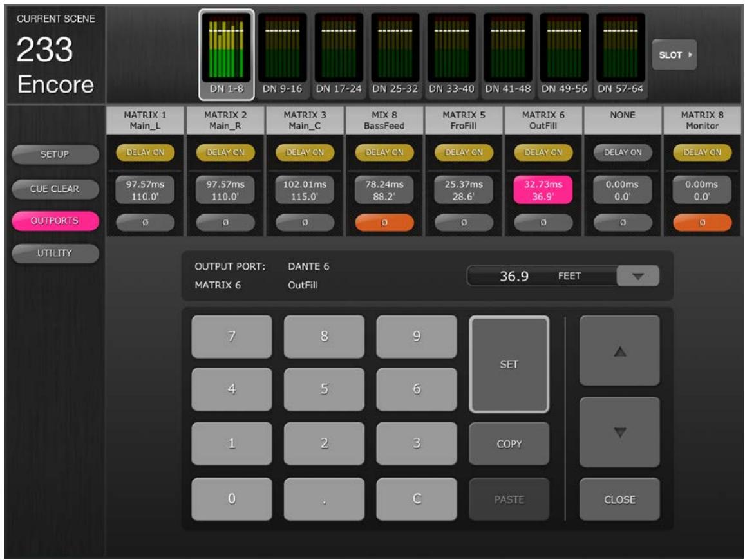The image size is (745, 560).
Task: Click the current scene 233 Encore display
Action: click(x=55, y=55)
